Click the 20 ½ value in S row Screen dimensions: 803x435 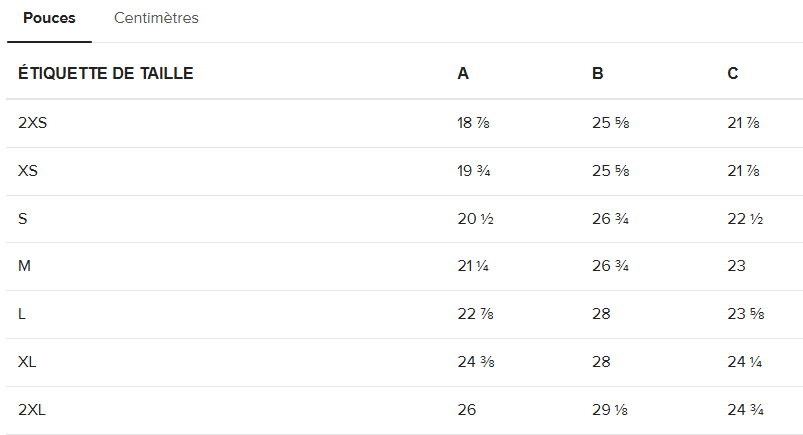click(475, 219)
